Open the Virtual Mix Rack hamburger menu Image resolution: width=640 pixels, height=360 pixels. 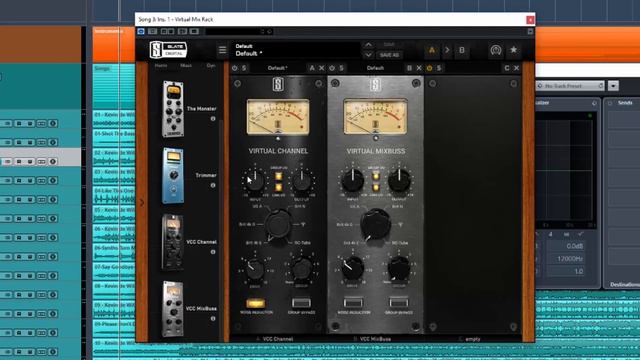[x=222, y=50]
